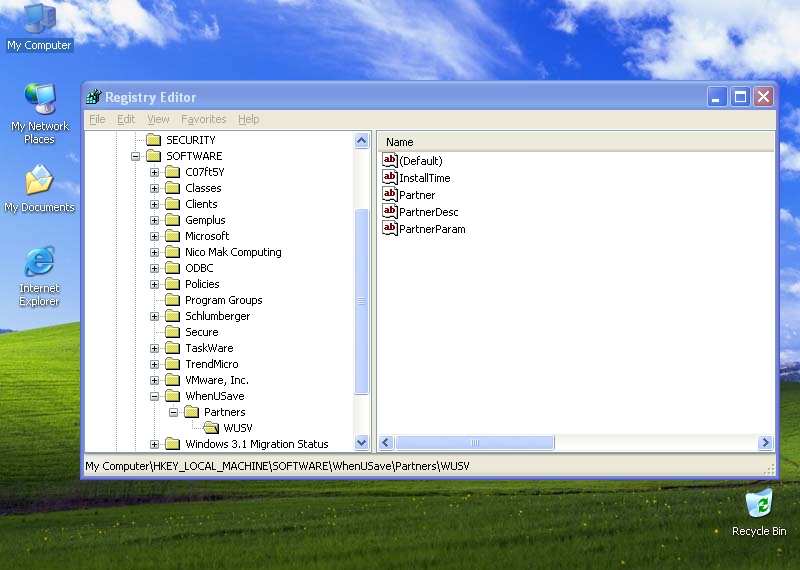Select the Internet Explorer desktop icon

click(x=39, y=276)
